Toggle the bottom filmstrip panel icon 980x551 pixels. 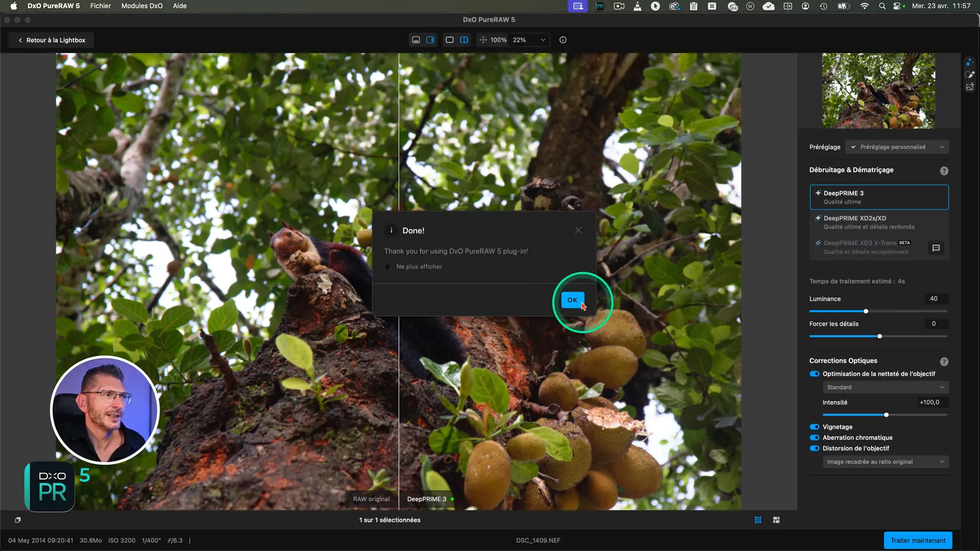(416, 40)
